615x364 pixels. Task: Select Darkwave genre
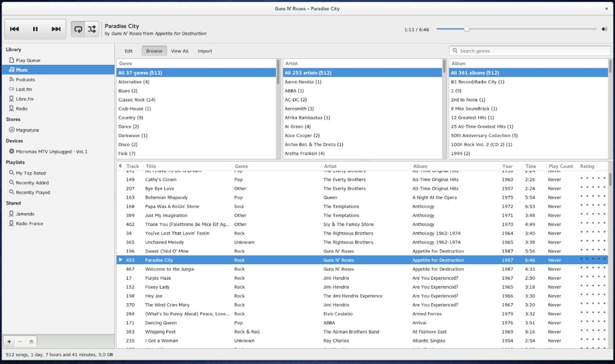point(196,136)
